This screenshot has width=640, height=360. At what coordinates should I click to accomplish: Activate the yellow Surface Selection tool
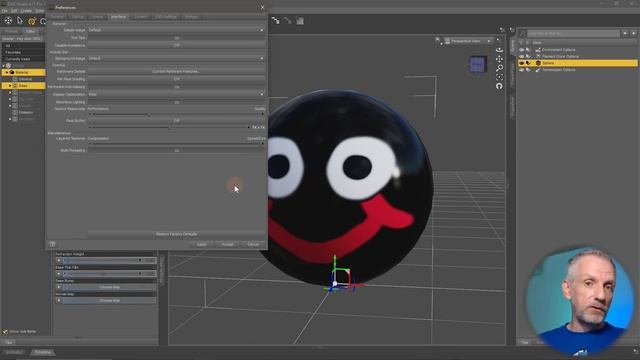tap(32, 21)
